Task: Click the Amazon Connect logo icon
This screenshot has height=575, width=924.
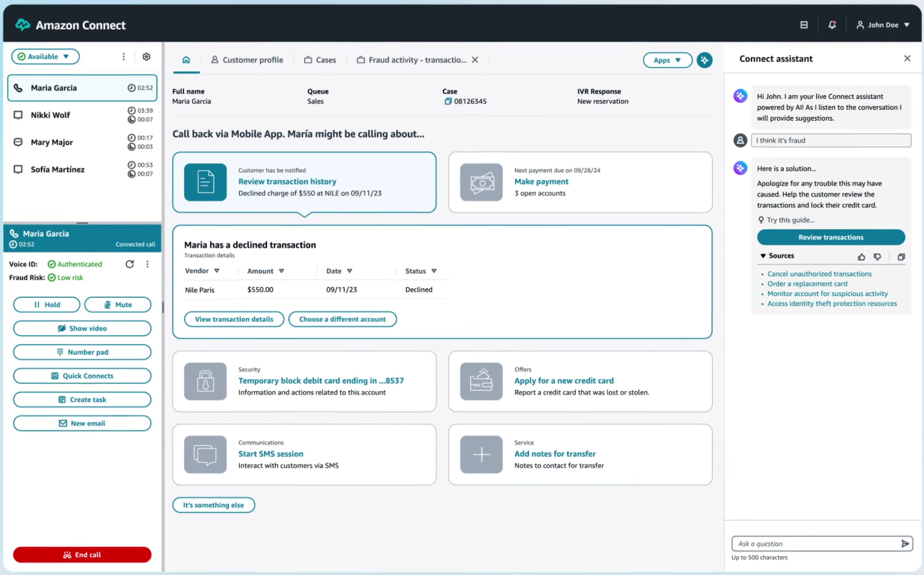Action: tap(23, 25)
